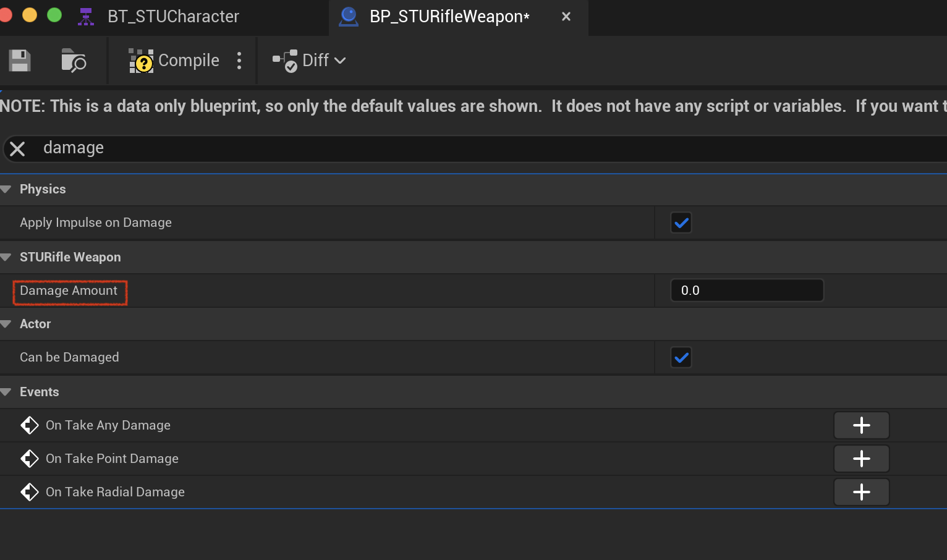
Task: Add On Take Point Damage event
Action: [861, 459]
